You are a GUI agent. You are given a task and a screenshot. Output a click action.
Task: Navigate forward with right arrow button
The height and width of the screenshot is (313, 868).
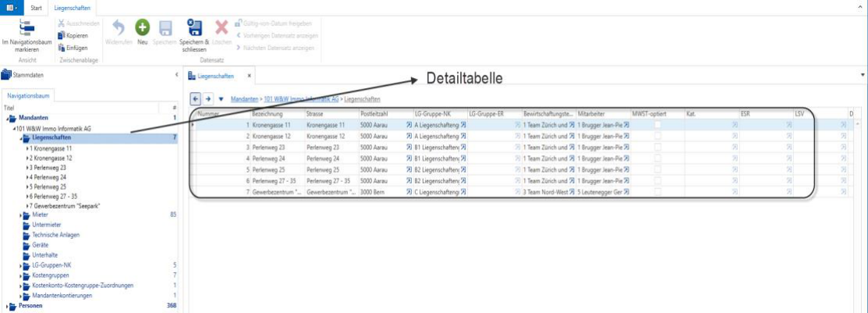coord(208,98)
